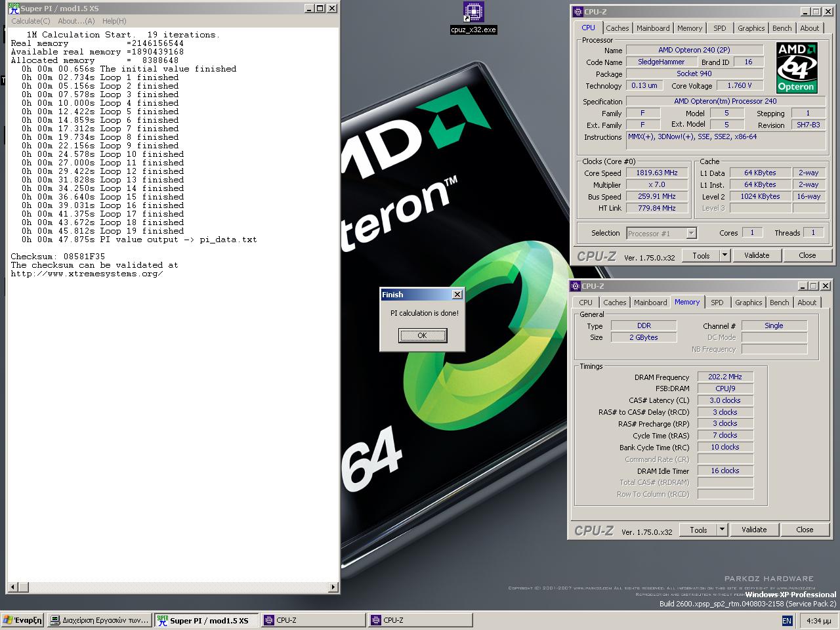Click the EN language indicator in tray
Viewport: 840px width, 630px height.
[x=787, y=621]
